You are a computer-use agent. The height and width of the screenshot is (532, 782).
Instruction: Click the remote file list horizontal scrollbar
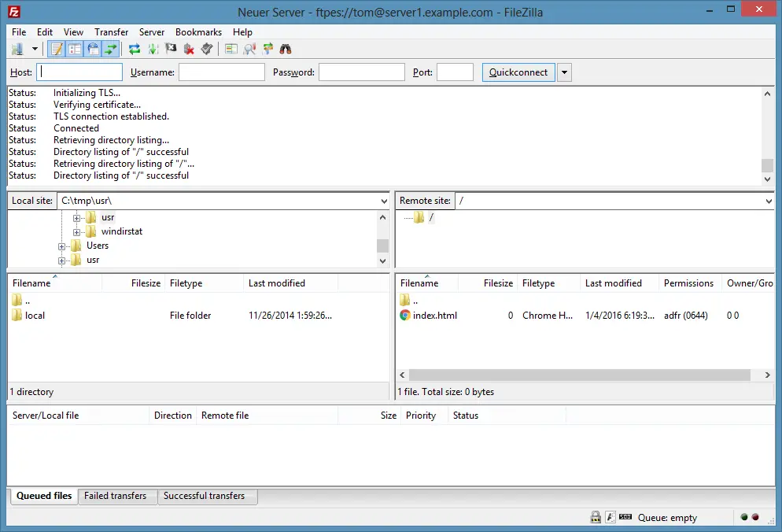pyautogui.click(x=580, y=375)
